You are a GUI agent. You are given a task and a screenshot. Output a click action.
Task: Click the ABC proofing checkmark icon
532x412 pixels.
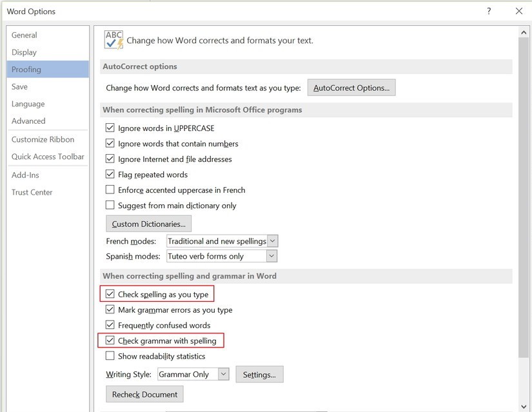point(113,40)
